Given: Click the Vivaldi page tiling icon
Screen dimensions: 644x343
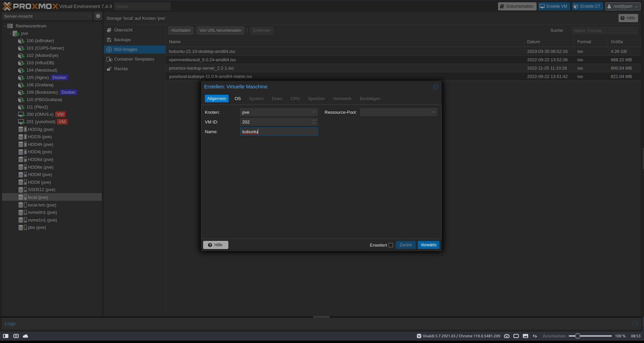Looking at the screenshot, I should click(x=516, y=336).
